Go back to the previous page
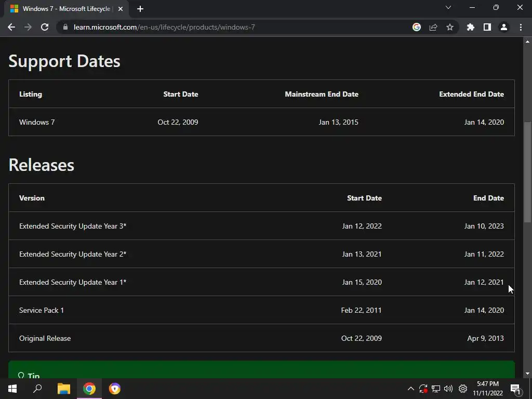Viewport: 532px width, 399px height. click(x=11, y=27)
